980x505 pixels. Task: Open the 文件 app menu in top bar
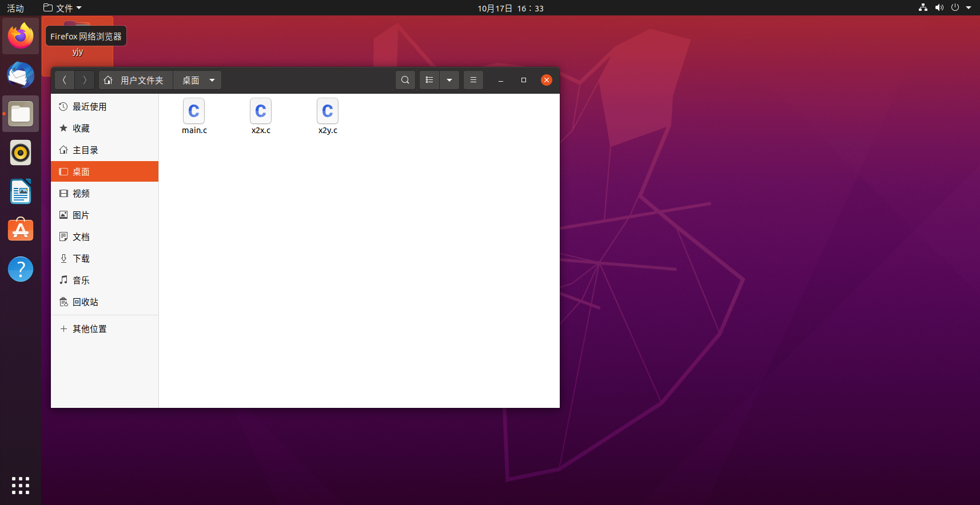[x=62, y=8]
